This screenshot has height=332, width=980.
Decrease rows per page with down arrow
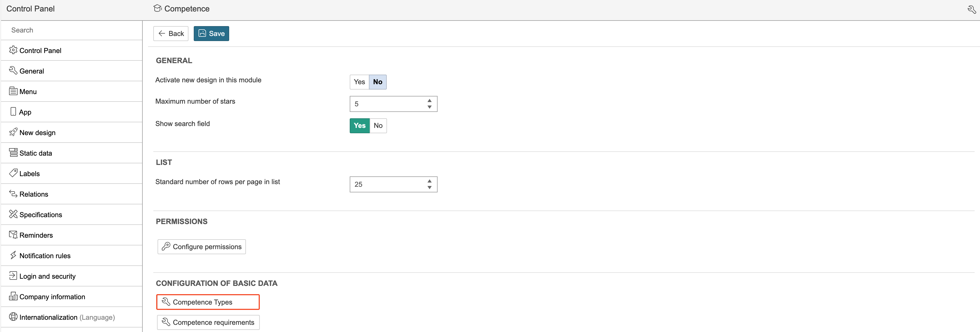(x=429, y=187)
